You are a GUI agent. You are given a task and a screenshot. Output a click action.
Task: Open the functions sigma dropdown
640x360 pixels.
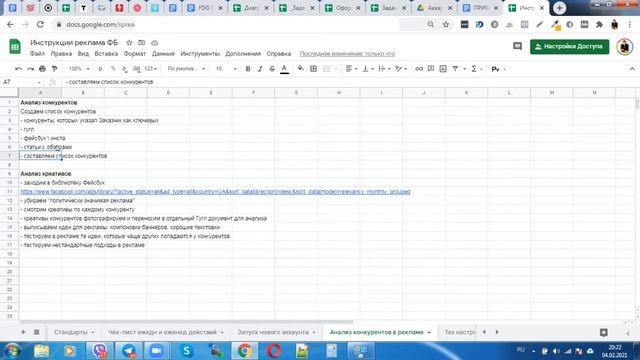(476, 69)
